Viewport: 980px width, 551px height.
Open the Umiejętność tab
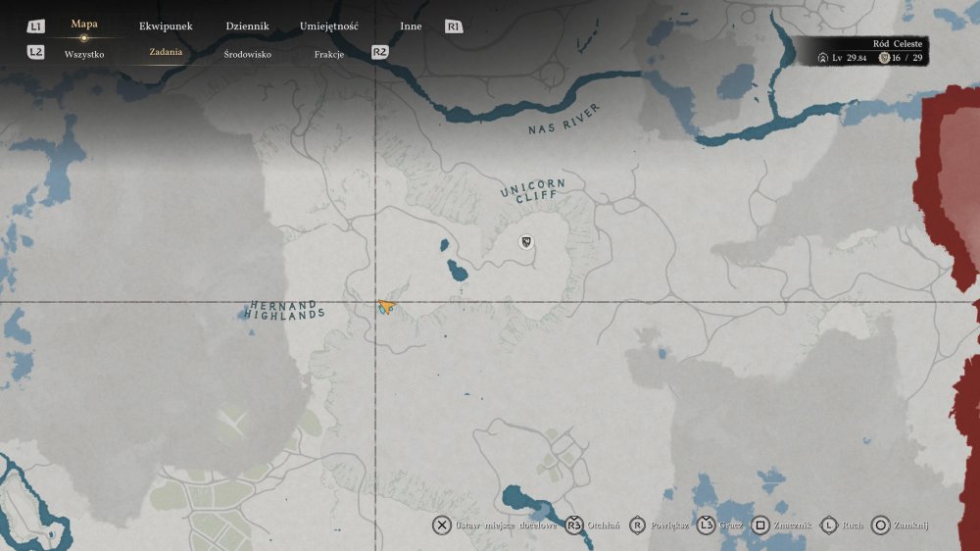(x=329, y=26)
